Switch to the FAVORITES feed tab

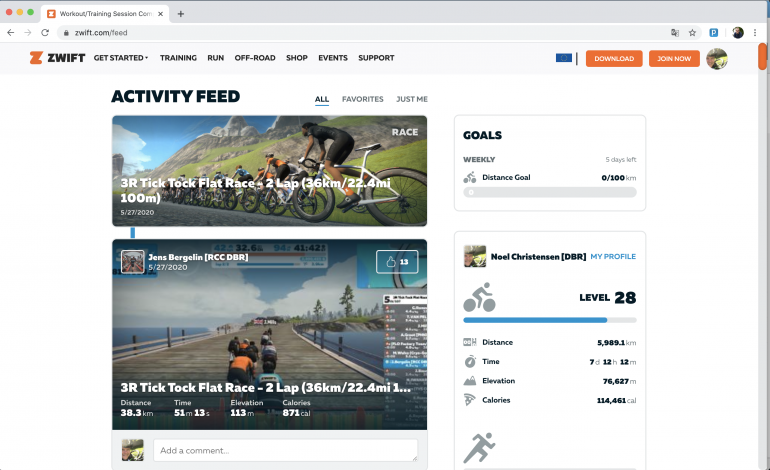pos(362,99)
